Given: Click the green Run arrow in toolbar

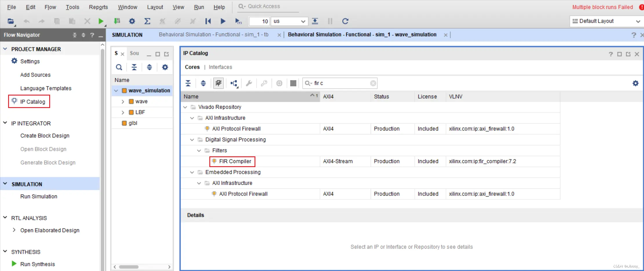Looking at the screenshot, I should tap(101, 21).
